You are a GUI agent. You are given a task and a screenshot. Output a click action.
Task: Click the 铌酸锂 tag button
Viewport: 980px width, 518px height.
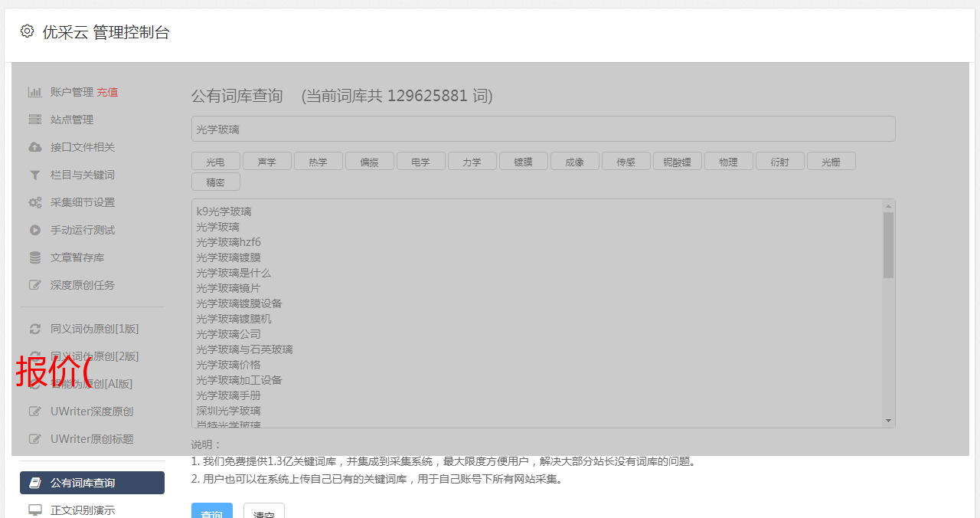[x=677, y=161]
